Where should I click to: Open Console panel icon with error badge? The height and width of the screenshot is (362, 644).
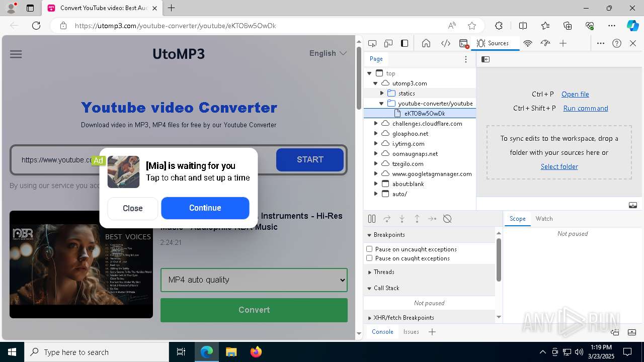[x=464, y=43]
